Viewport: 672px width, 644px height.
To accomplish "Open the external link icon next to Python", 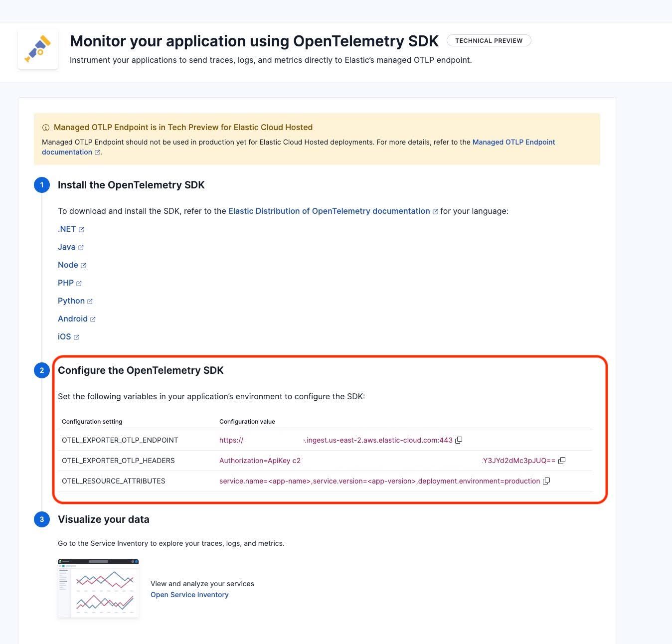I will [x=90, y=301].
